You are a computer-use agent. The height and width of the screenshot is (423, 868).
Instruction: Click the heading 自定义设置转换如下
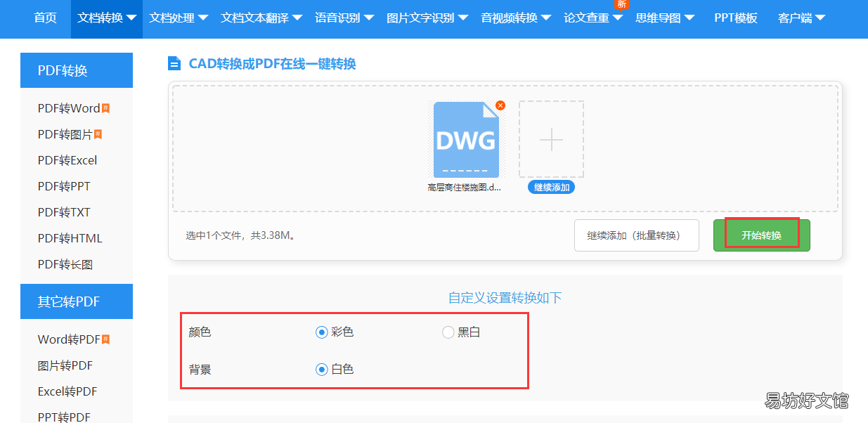pos(505,298)
